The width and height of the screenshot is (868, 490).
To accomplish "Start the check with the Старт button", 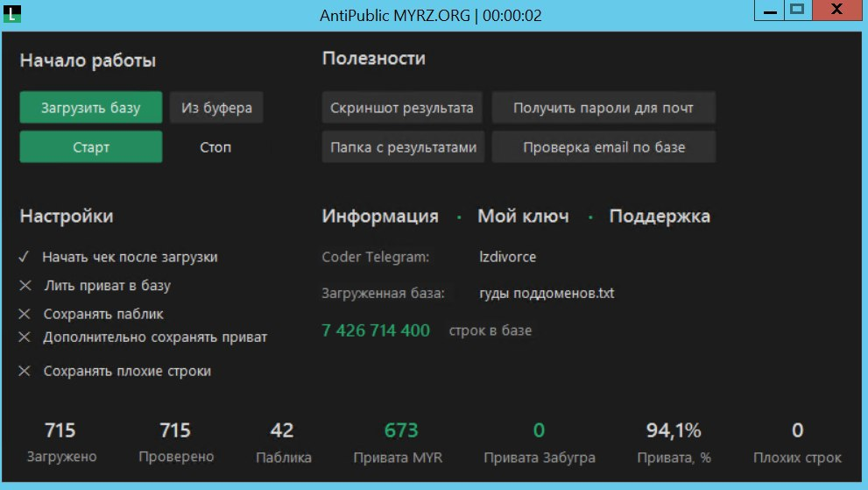I will 91,147.
